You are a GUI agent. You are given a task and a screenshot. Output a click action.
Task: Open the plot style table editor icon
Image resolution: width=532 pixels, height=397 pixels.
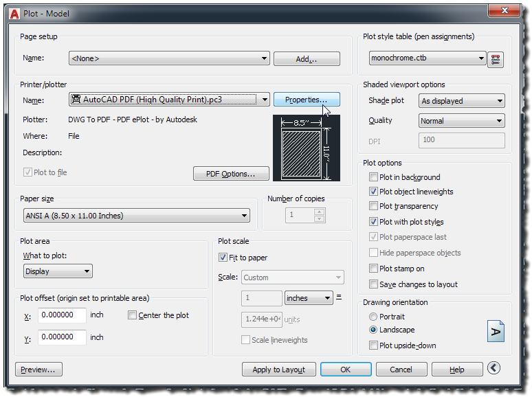(x=496, y=59)
